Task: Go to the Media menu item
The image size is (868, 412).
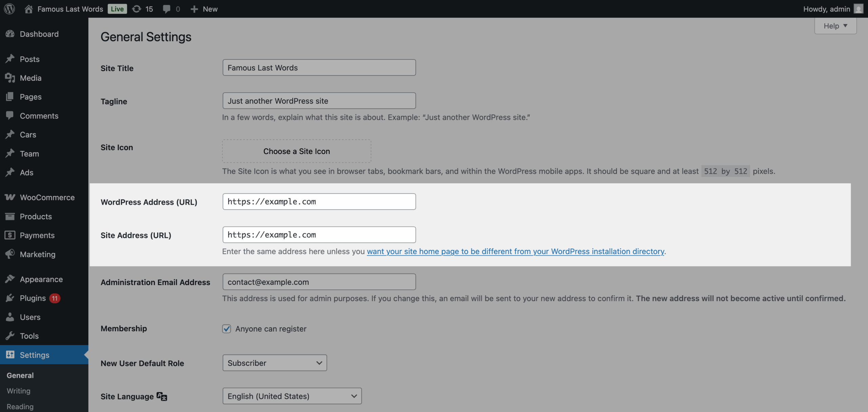Action: pyautogui.click(x=31, y=78)
